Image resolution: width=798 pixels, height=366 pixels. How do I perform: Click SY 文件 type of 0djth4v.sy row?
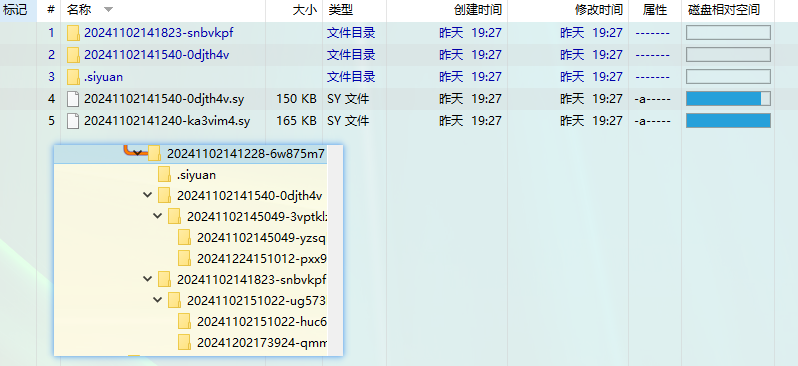pos(348,99)
